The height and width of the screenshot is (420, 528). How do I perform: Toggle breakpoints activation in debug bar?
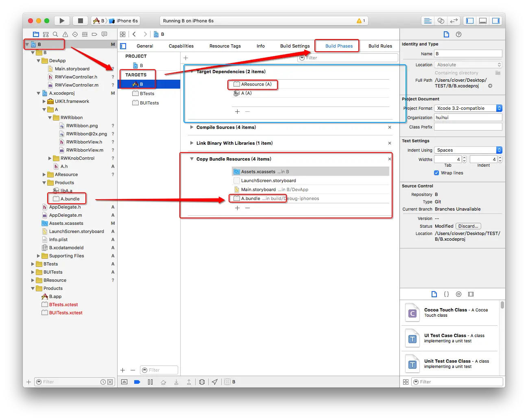137,382
